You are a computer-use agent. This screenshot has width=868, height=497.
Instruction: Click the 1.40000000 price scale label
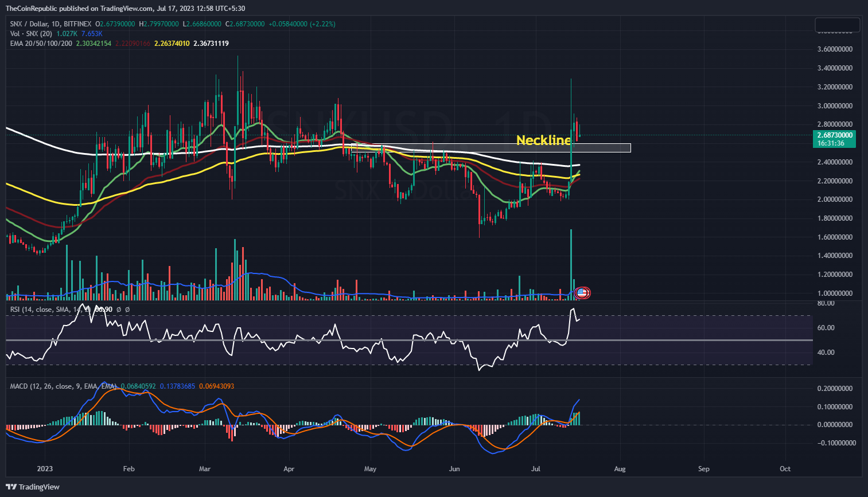click(x=834, y=256)
